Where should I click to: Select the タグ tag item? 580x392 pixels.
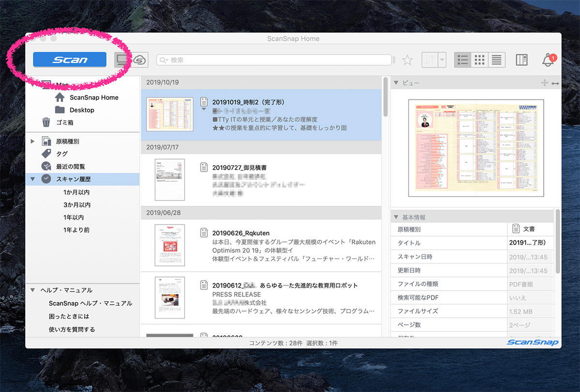62,154
